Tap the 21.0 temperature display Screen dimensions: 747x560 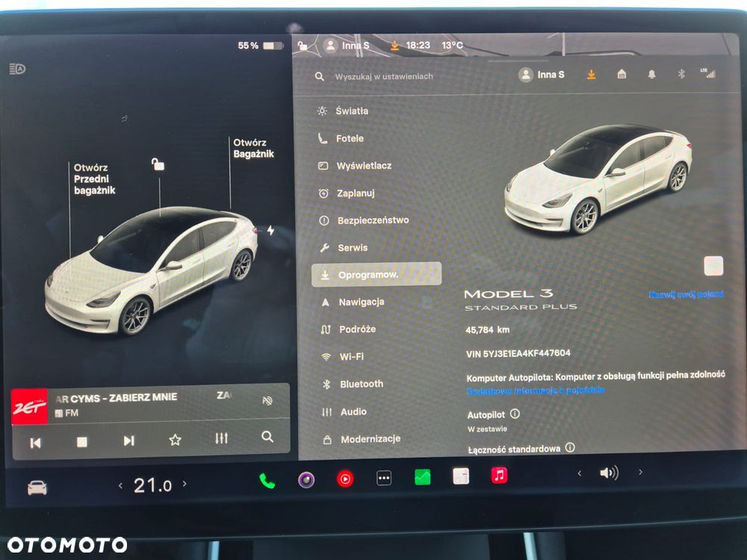pyautogui.click(x=152, y=485)
